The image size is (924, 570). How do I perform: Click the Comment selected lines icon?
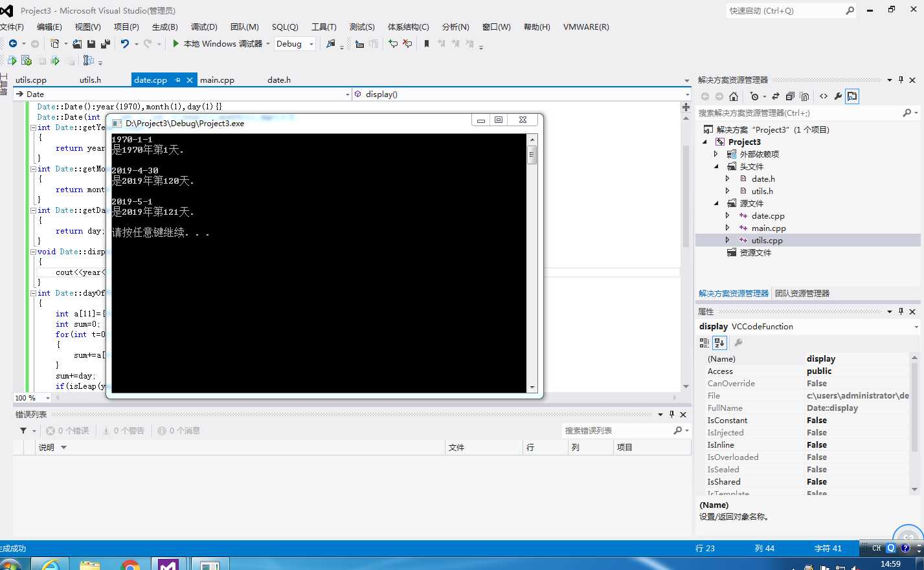coord(392,43)
